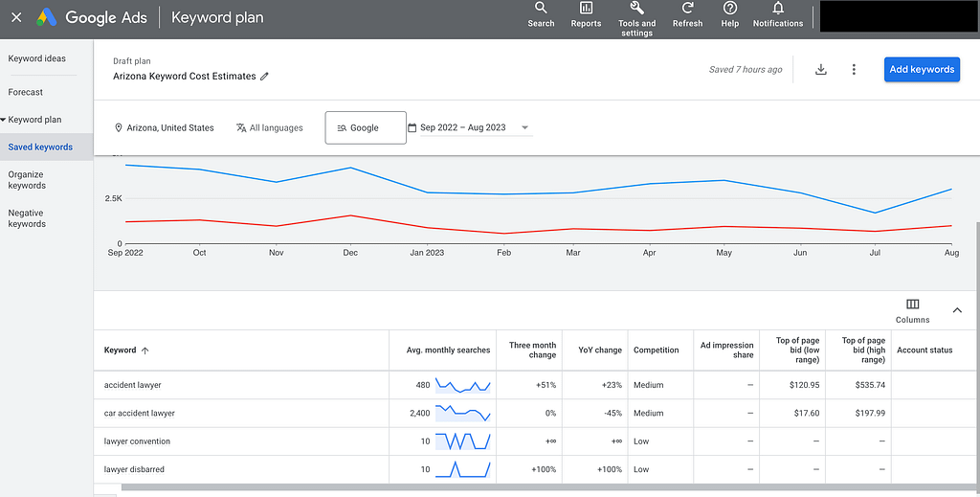Screen dimensions: 980x497
Task: Click the +51% three month change value
Action: (x=546, y=385)
